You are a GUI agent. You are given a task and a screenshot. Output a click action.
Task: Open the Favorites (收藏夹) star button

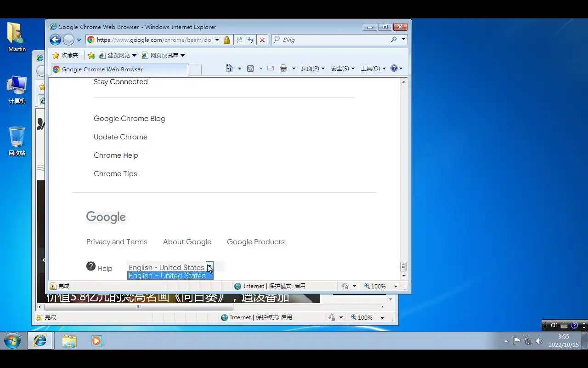(65, 55)
